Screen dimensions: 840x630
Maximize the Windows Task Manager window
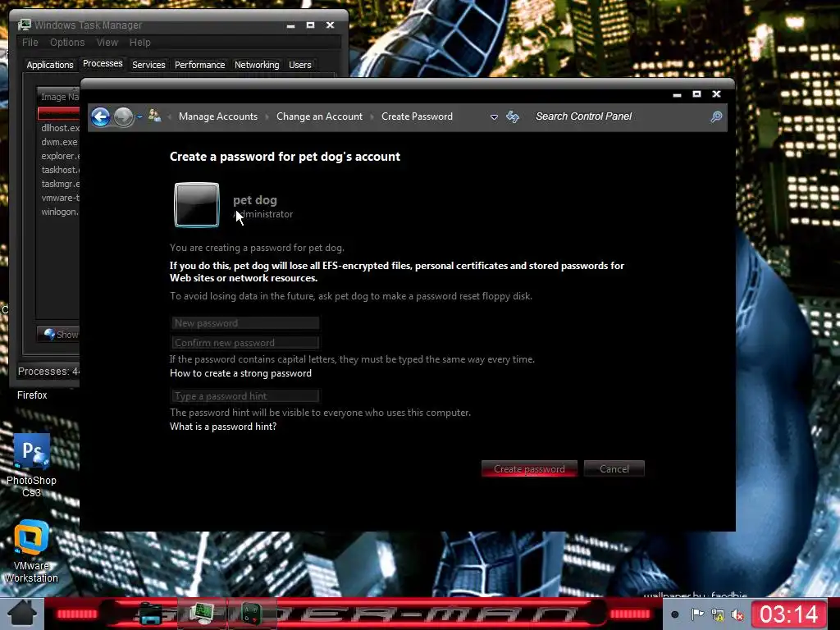point(310,25)
